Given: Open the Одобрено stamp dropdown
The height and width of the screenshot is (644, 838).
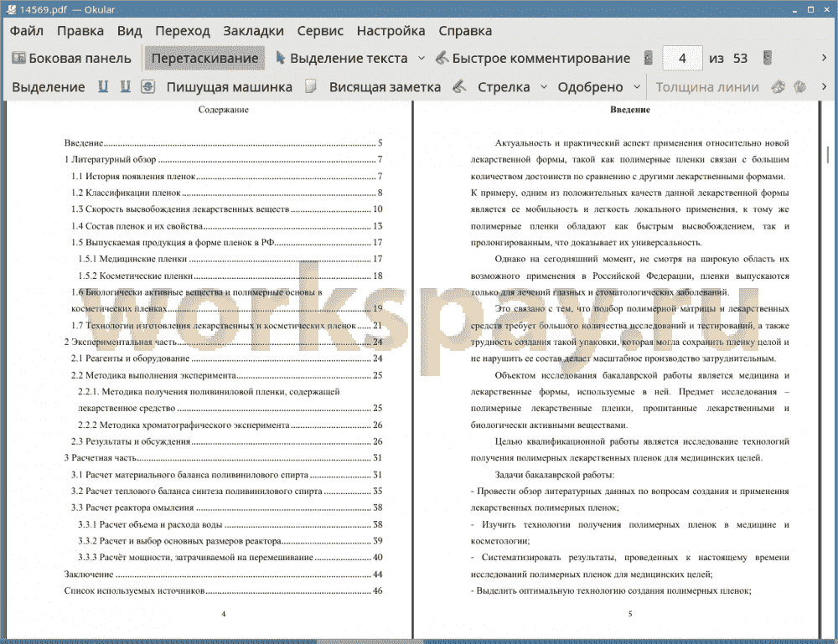Looking at the screenshot, I should 637,87.
